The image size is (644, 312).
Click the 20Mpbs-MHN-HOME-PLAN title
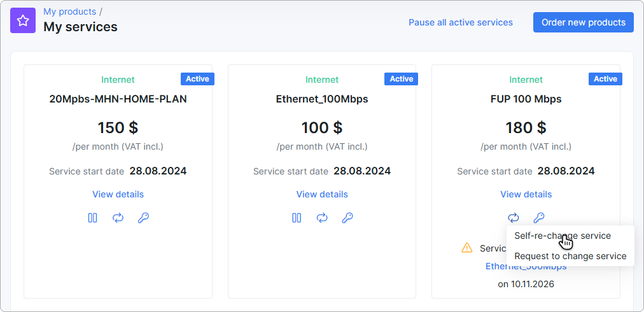pyautogui.click(x=118, y=99)
